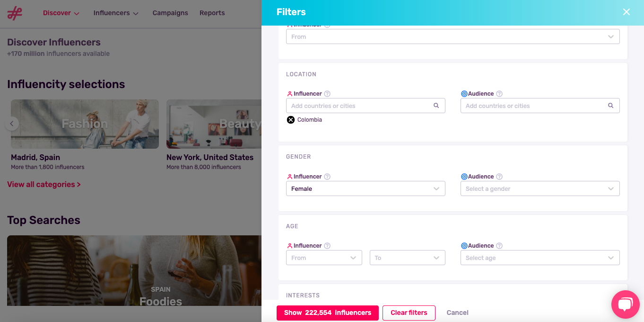The image size is (644, 322).
Task: Click the carousel back arrow
Action: (11, 124)
